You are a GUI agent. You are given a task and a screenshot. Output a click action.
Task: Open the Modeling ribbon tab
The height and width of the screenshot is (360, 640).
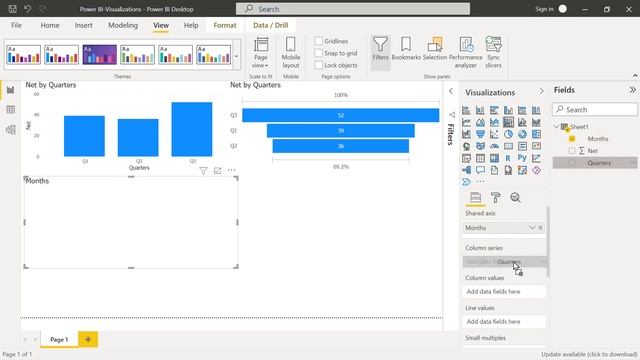[123, 25]
